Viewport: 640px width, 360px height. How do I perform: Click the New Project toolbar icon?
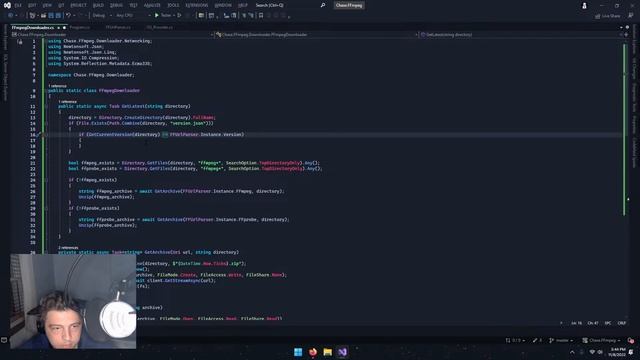(x=33, y=16)
